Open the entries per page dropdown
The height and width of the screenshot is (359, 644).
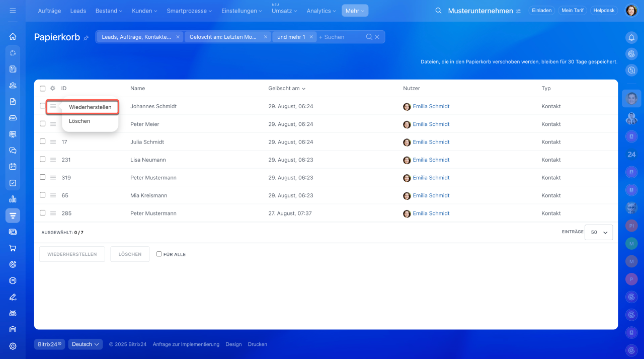coord(599,232)
